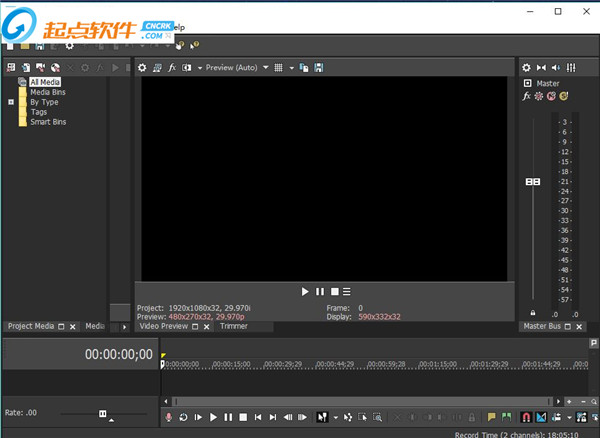Screen dimensions: 600x438
Task: Save snapshot to file in preview toolbar
Action: pos(318,68)
